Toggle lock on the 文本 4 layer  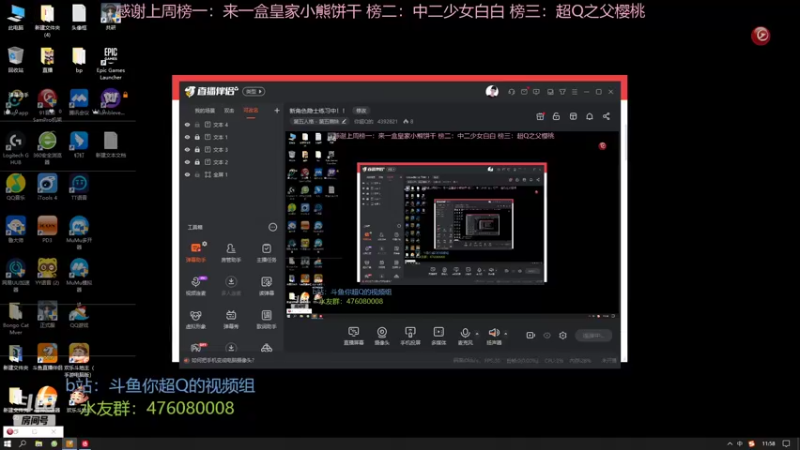click(197, 124)
